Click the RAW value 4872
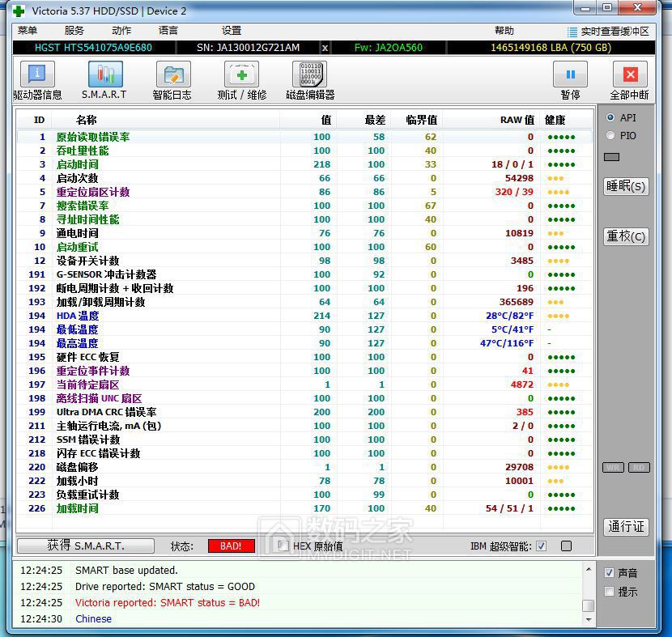 point(521,384)
